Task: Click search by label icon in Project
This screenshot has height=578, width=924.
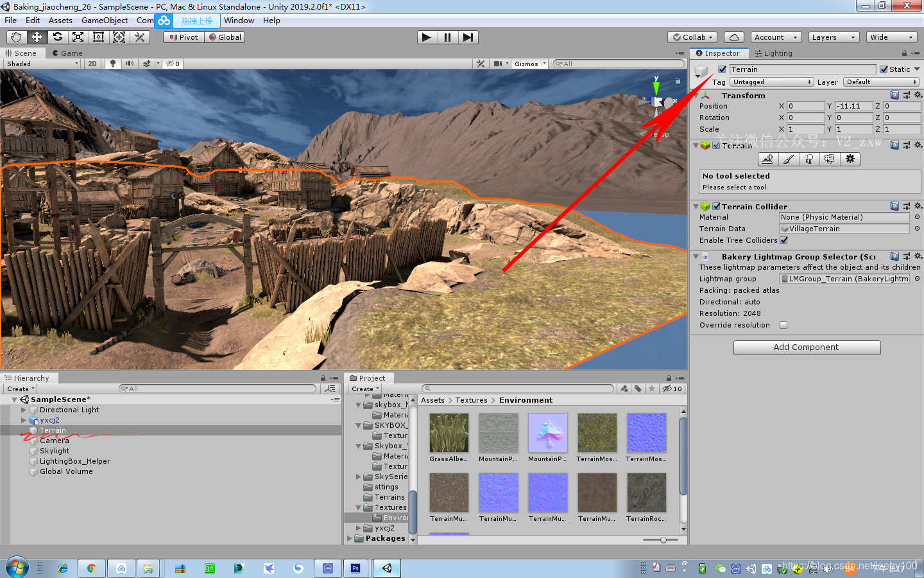Action: pyautogui.click(x=638, y=389)
